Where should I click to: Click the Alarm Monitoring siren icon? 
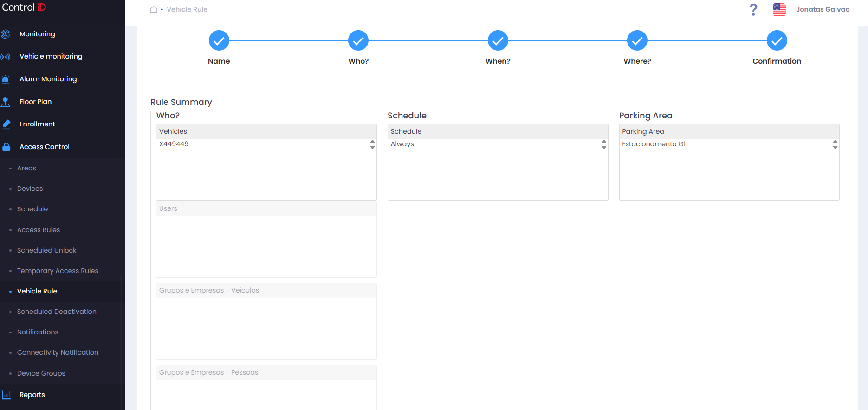(x=6, y=79)
